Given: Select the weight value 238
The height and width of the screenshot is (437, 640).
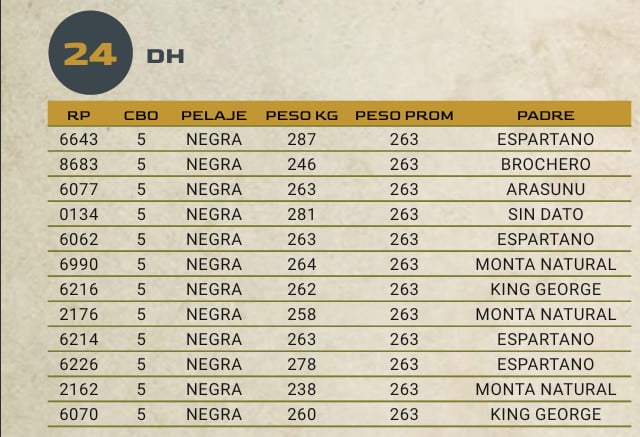Looking at the screenshot, I should tap(301, 389).
